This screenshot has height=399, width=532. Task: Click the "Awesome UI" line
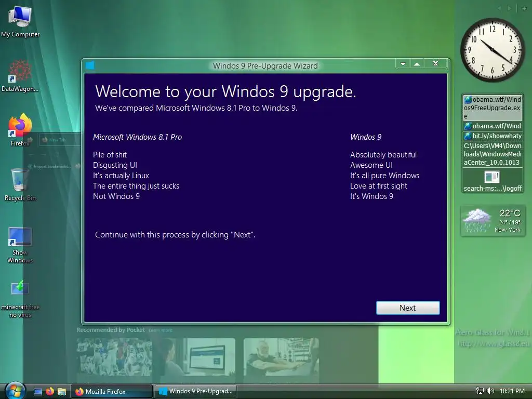coord(371,165)
